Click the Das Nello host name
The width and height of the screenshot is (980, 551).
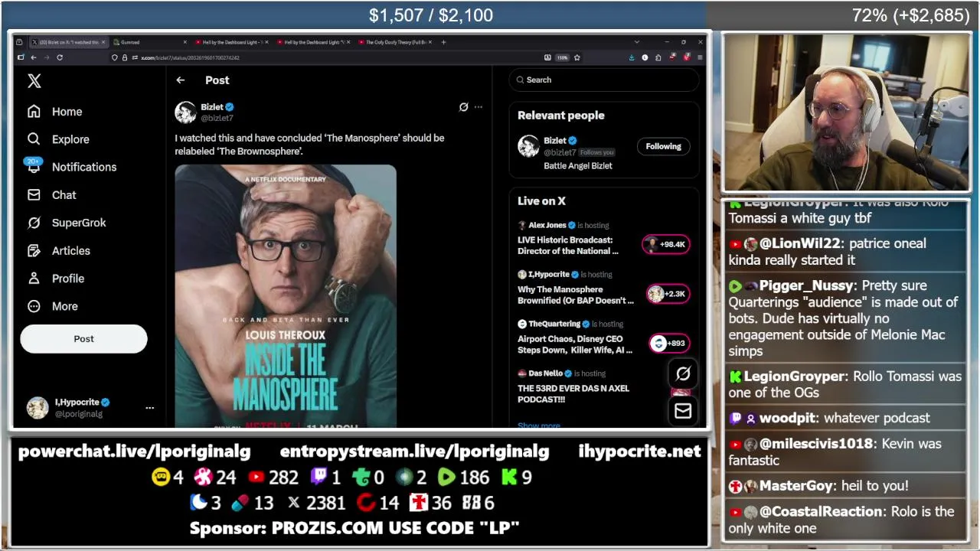pos(545,373)
